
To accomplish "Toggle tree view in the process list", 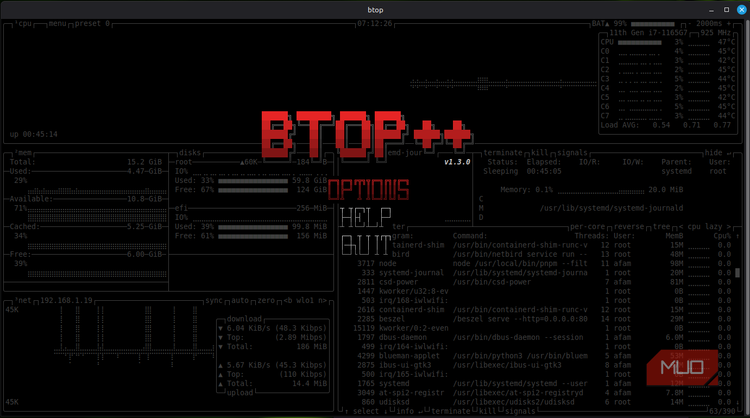I will pos(662,227).
